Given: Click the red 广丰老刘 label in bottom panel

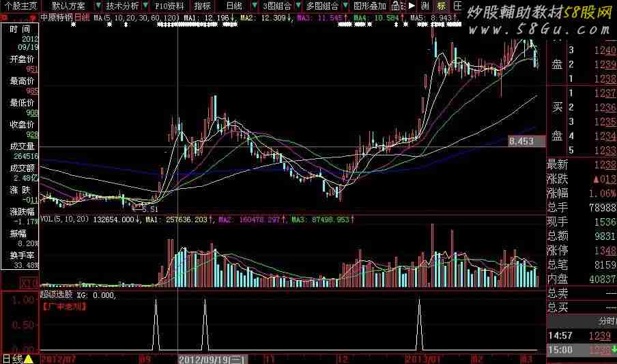Looking at the screenshot, I should click(64, 306).
